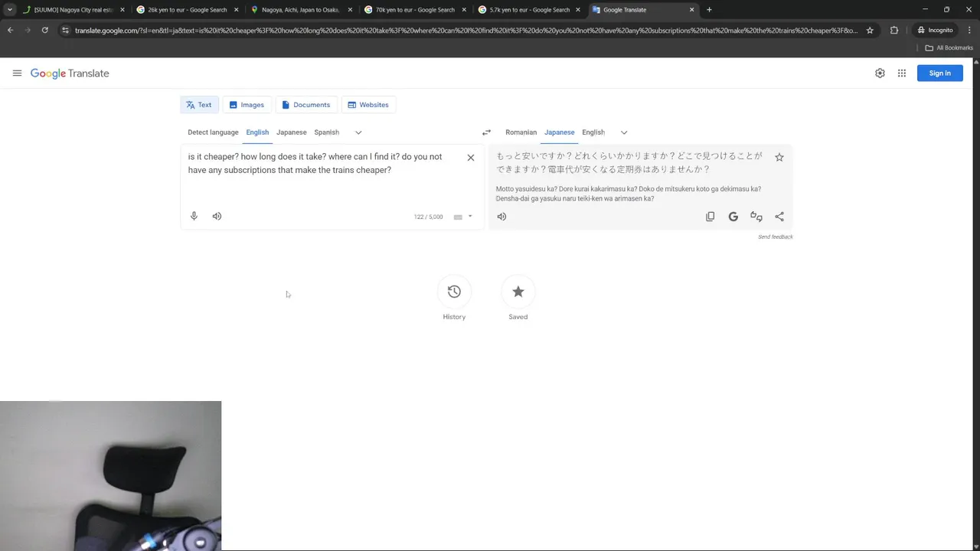Select Japanese as source language

[x=291, y=132]
